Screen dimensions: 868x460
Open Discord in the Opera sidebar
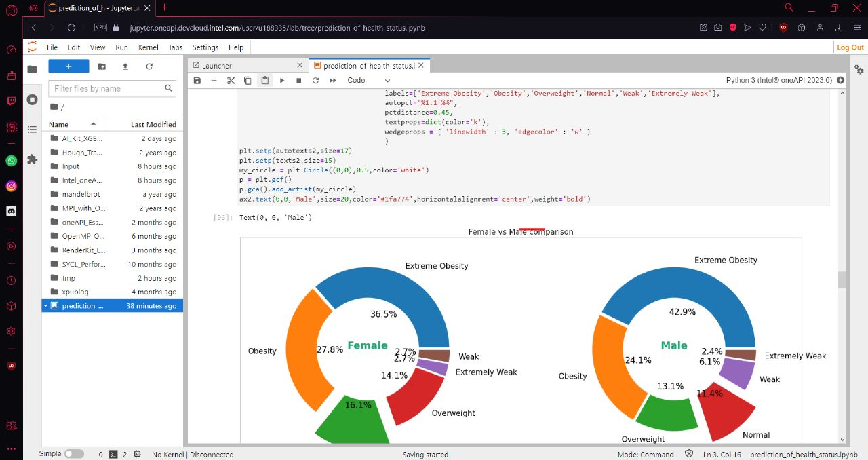point(11,211)
